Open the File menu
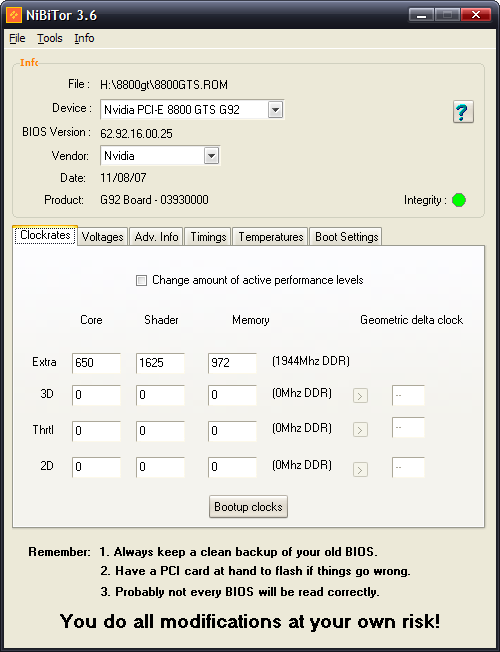This screenshot has width=500, height=652. click(x=17, y=38)
